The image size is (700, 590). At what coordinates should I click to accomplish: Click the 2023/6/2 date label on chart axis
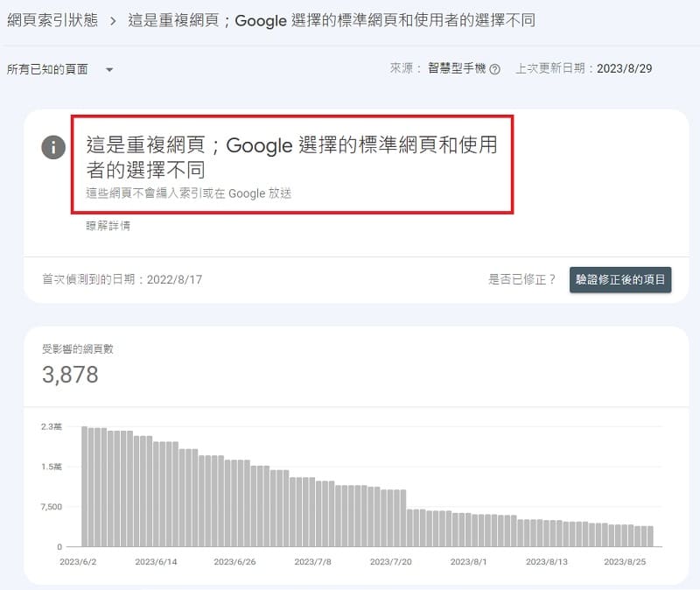78,561
